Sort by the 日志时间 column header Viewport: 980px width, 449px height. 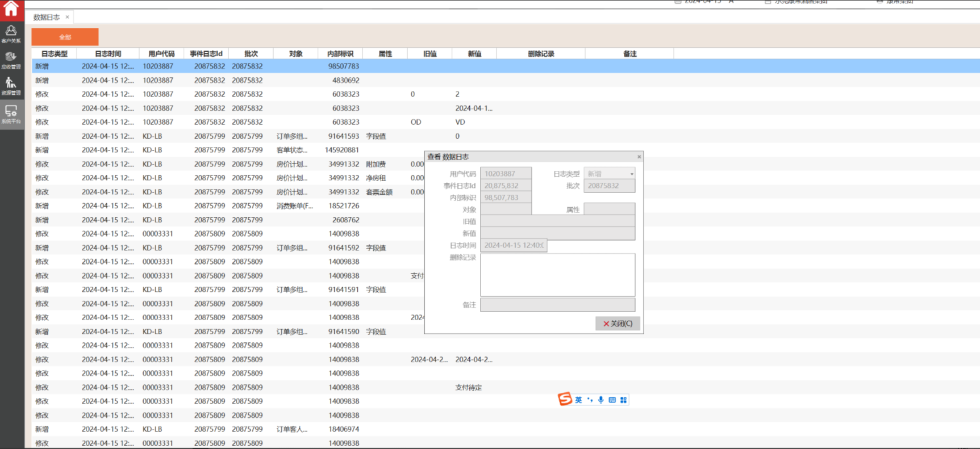tap(108, 54)
